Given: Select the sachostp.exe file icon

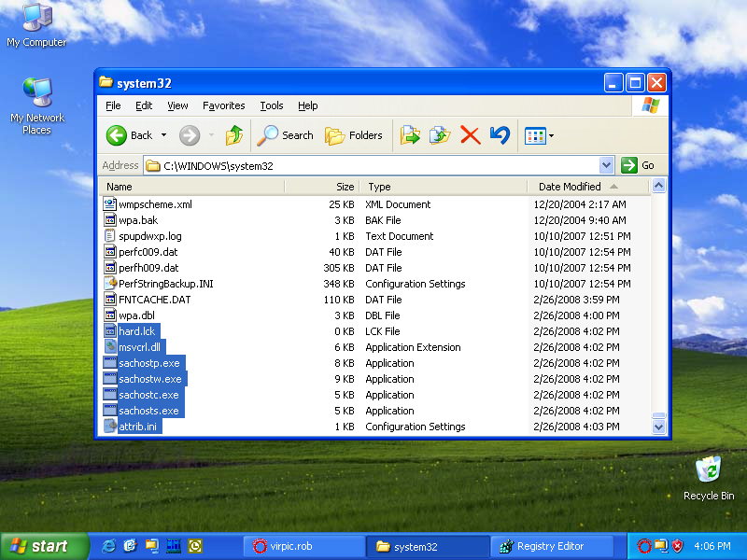Looking at the screenshot, I should 109,363.
